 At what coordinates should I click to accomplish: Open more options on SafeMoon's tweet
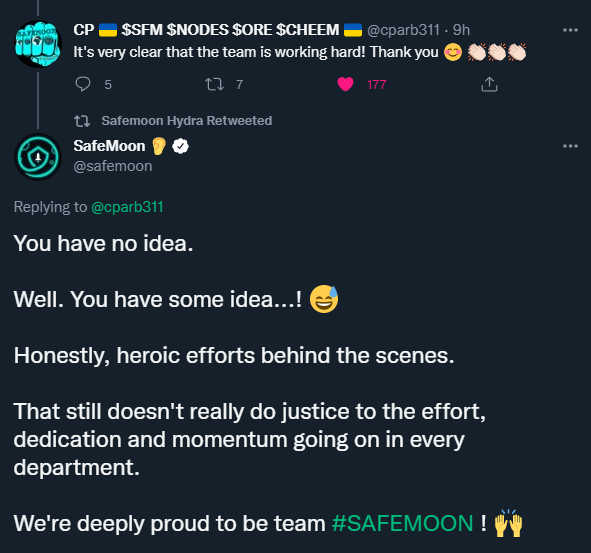570,146
